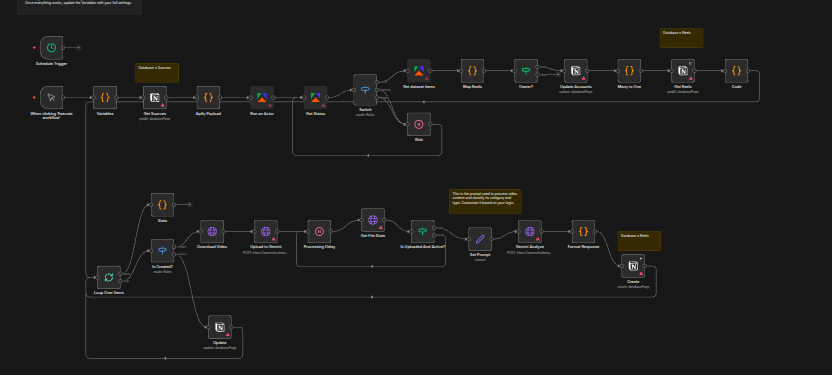Screen dimensions: 832x375
Task: Click the Wait node output connector
Action: coord(431,125)
